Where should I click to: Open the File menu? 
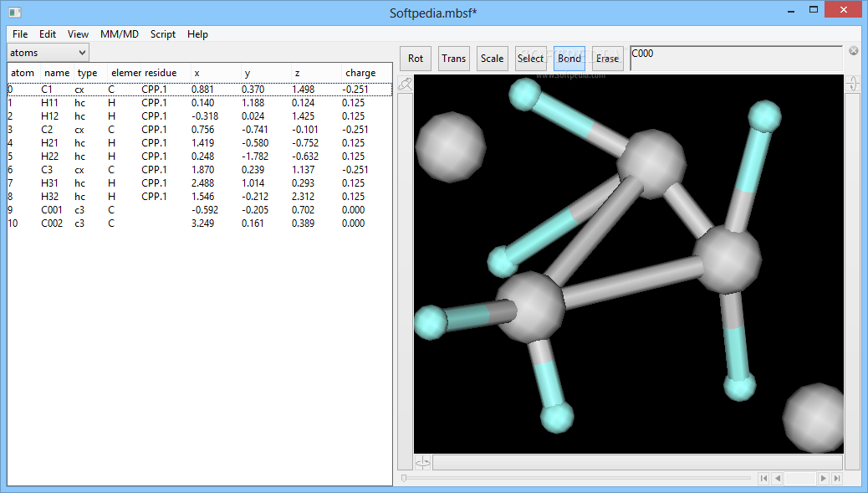coord(20,34)
